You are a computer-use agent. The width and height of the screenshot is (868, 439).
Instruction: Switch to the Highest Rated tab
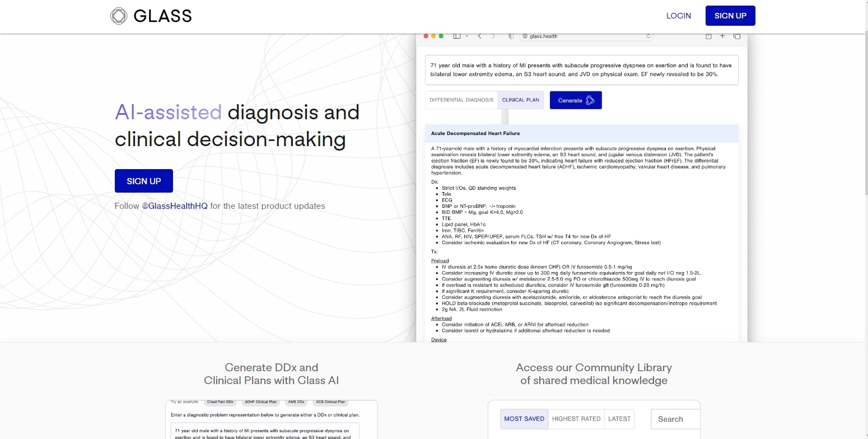coord(576,419)
